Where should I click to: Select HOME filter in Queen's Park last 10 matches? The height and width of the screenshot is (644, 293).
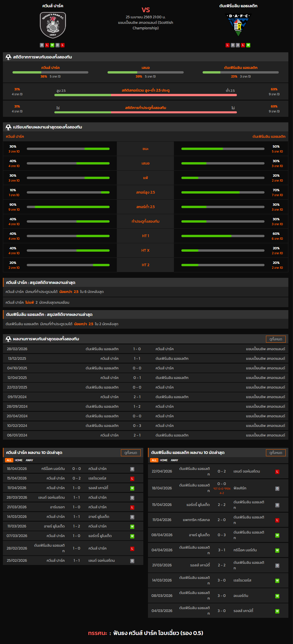[x=19, y=460]
